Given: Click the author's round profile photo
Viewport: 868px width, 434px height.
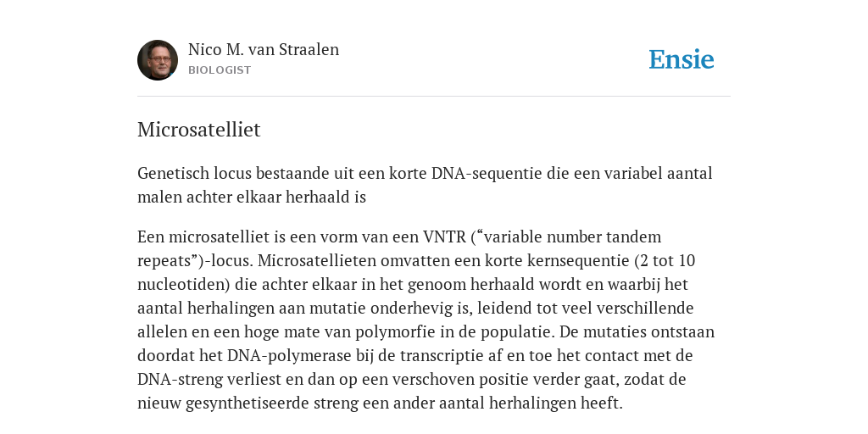Looking at the screenshot, I should 158,60.
